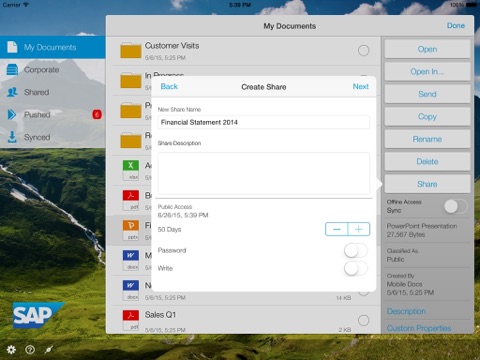Screen dimensions: 480x360
Task: Click the Sales Q1 file name
Action: (x=160, y=315)
